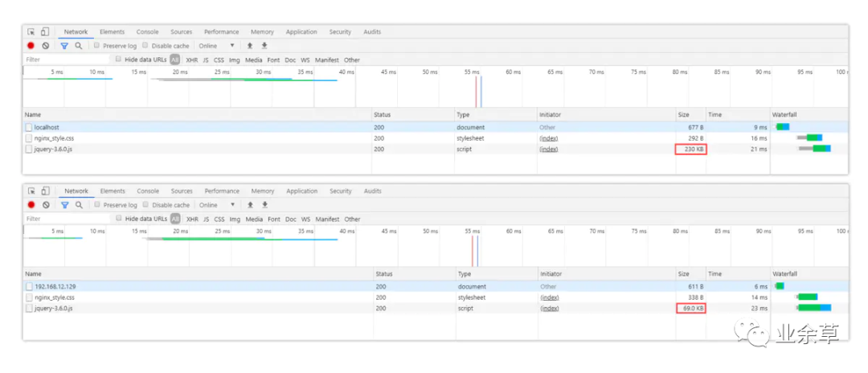Viewport: 868px width, 373px height.
Task: Stop recording with red dot in upper panel
Action: tap(31, 46)
